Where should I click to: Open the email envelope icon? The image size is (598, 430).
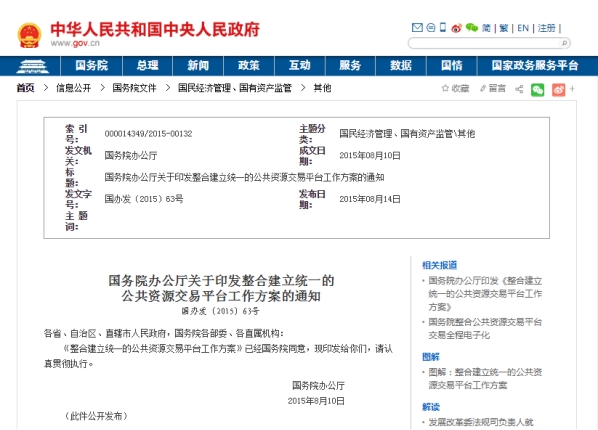[x=417, y=28]
